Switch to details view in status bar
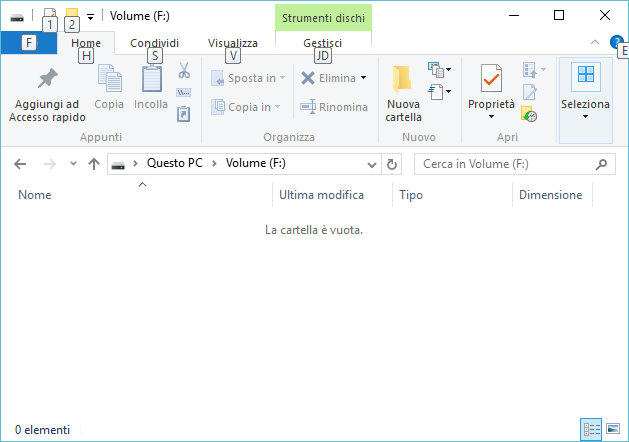The width and height of the screenshot is (629, 442). (x=591, y=429)
